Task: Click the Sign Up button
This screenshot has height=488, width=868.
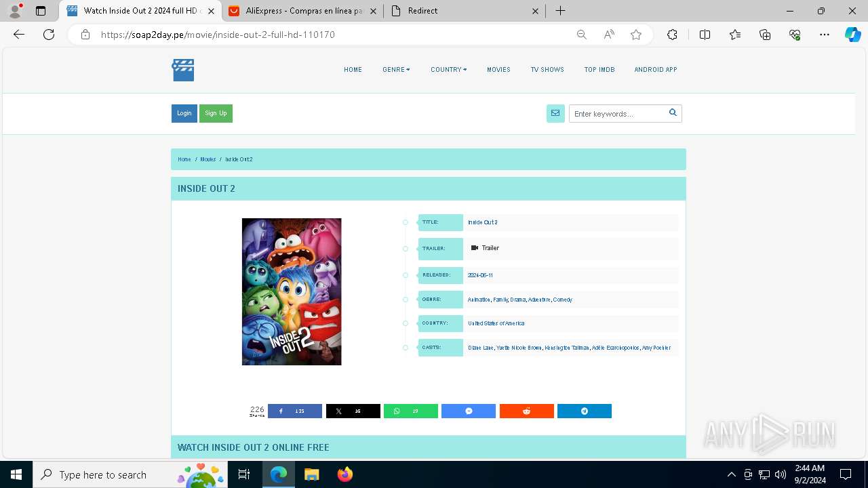Action: [x=216, y=113]
